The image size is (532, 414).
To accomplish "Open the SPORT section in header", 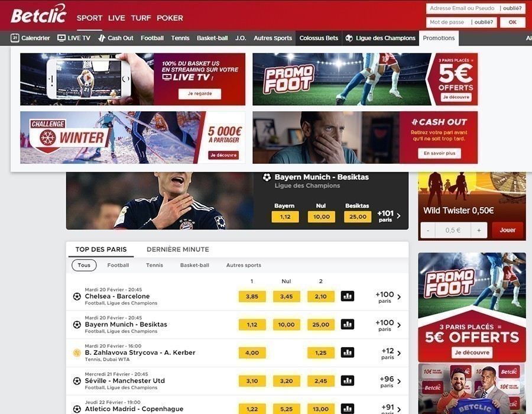I will [x=90, y=18].
